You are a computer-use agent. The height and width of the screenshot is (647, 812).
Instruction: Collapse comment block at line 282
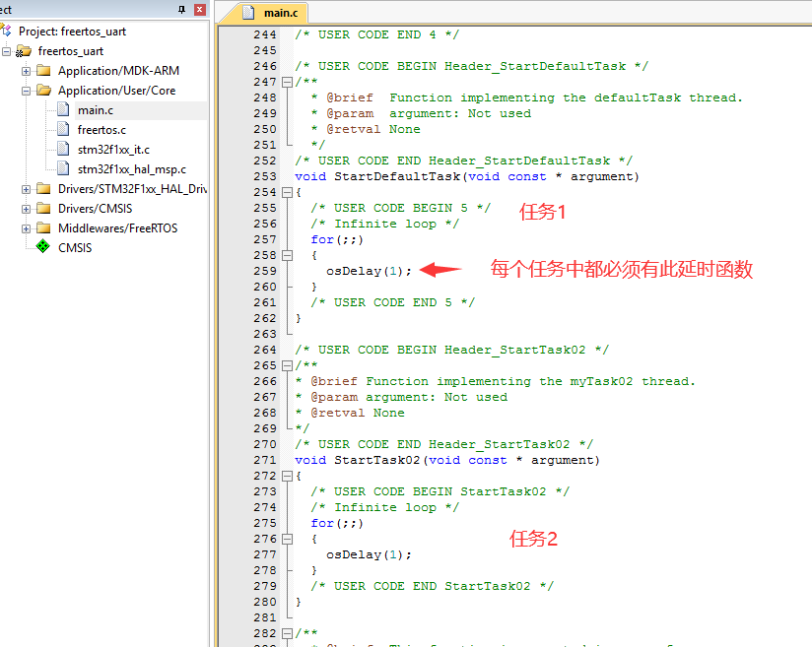tap(287, 633)
